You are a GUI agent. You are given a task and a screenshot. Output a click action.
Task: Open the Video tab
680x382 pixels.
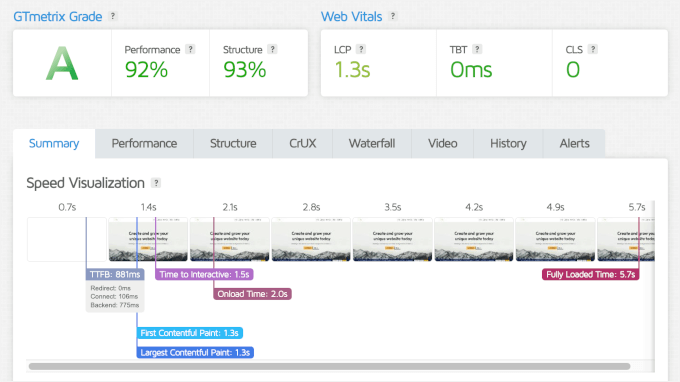[443, 144]
